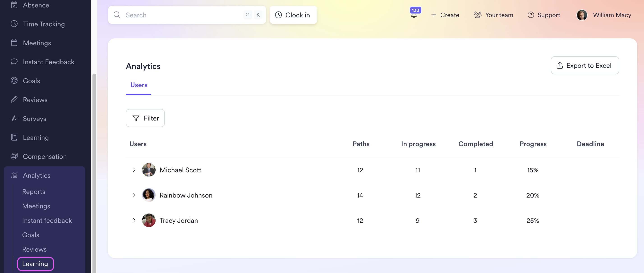Collapse the Analytics sidebar section
Image resolution: width=644 pixels, height=273 pixels.
click(37, 175)
